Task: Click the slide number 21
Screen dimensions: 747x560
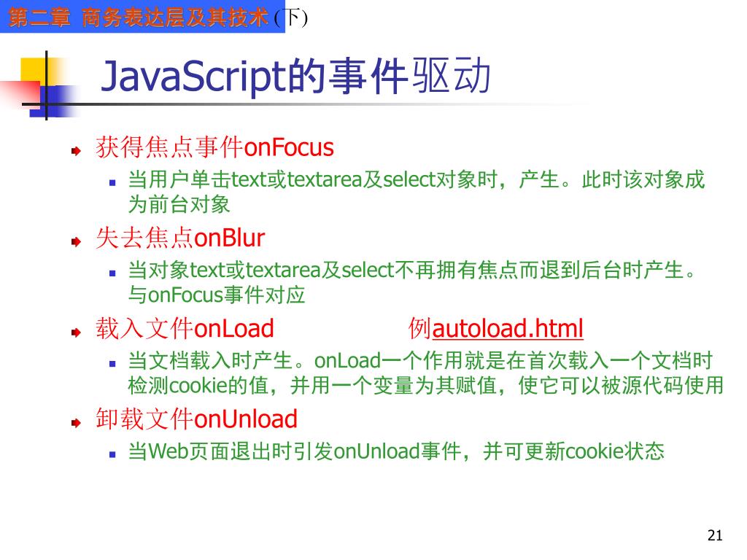Action: coord(715,535)
